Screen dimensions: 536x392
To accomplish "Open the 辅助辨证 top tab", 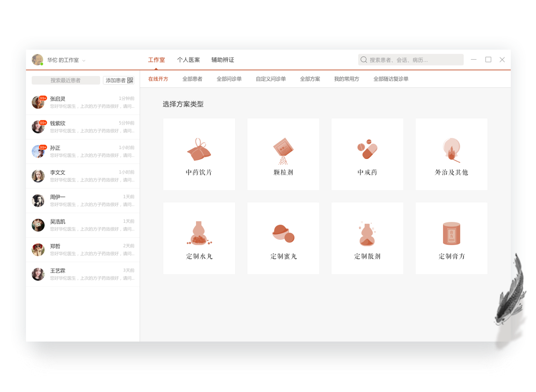I will coord(223,60).
